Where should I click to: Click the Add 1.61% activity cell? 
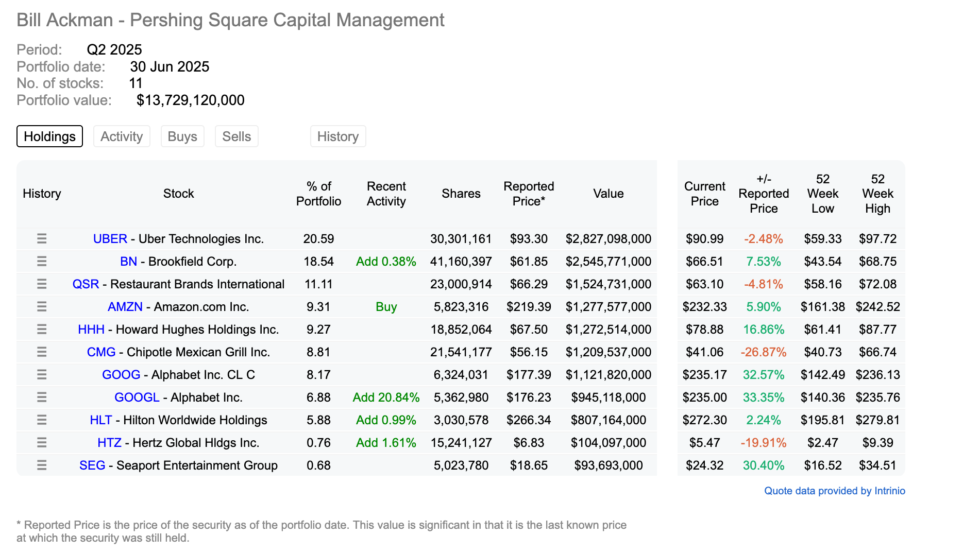coord(386,443)
